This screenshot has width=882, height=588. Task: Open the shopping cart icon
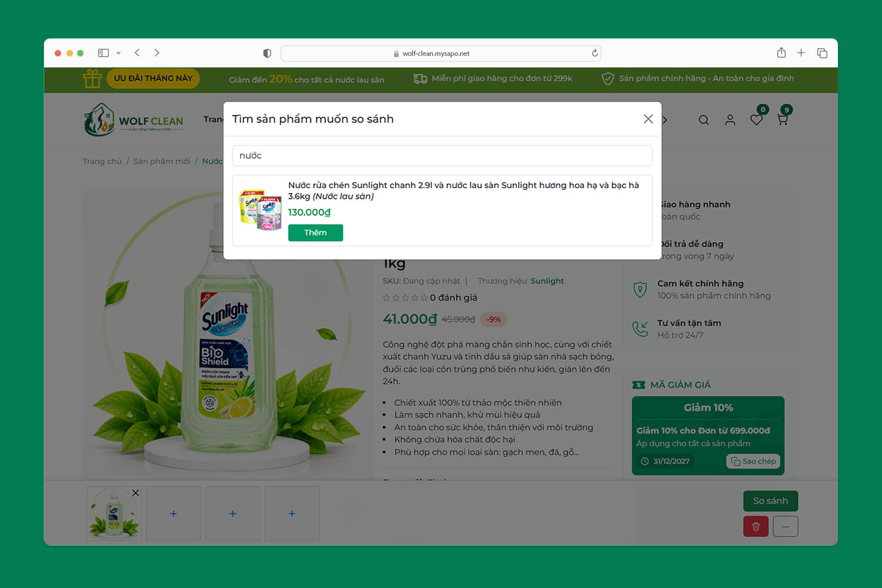click(x=783, y=119)
